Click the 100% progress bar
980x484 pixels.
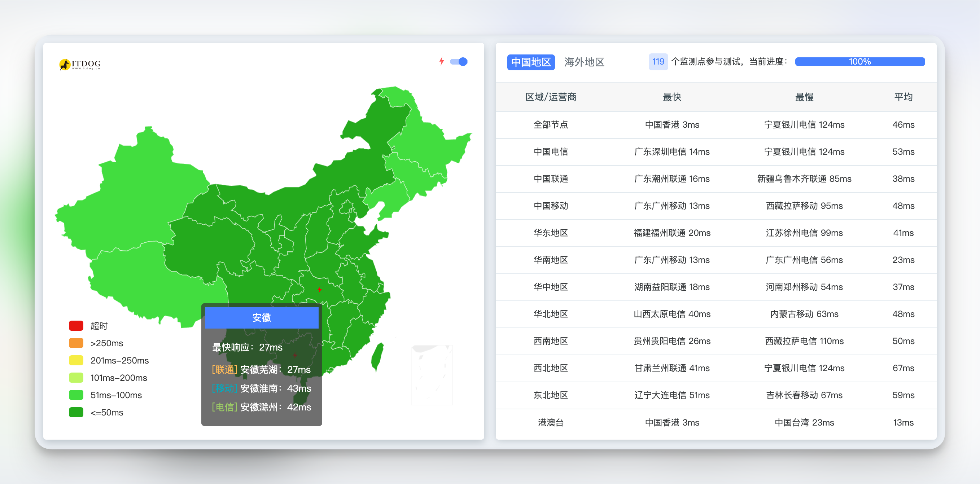click(859, 62)
